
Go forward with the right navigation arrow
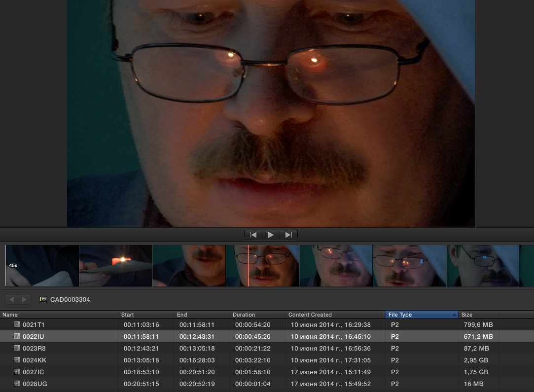click(24, 299)
